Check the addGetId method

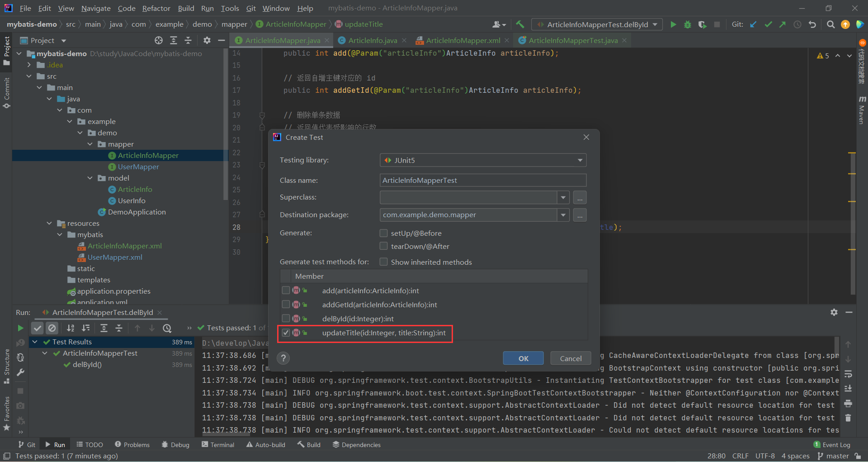pos(286,305)
